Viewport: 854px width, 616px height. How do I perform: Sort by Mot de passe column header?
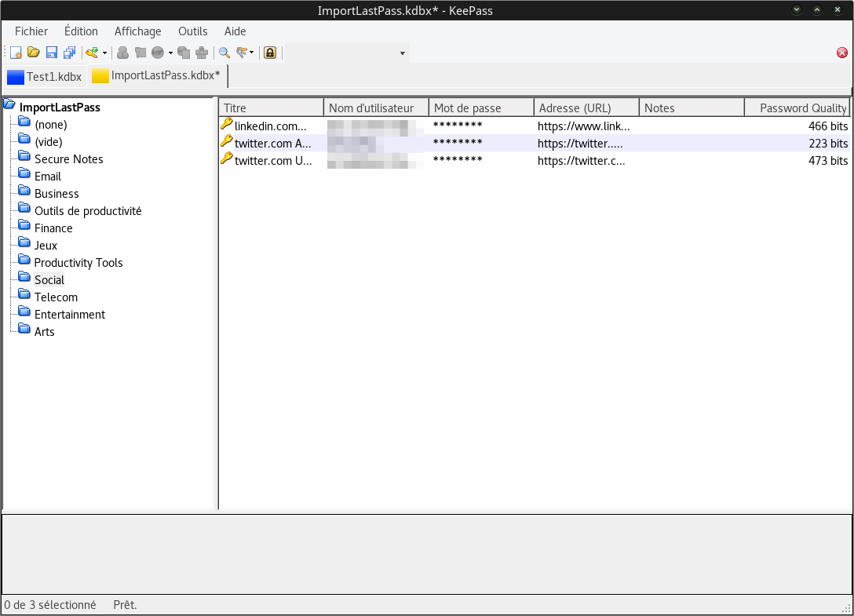tap(481, 108)
